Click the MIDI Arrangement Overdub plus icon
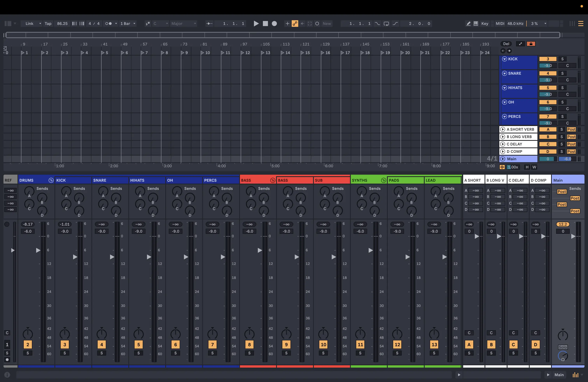Viewport: 588px width, 382px height. [287, 24]
